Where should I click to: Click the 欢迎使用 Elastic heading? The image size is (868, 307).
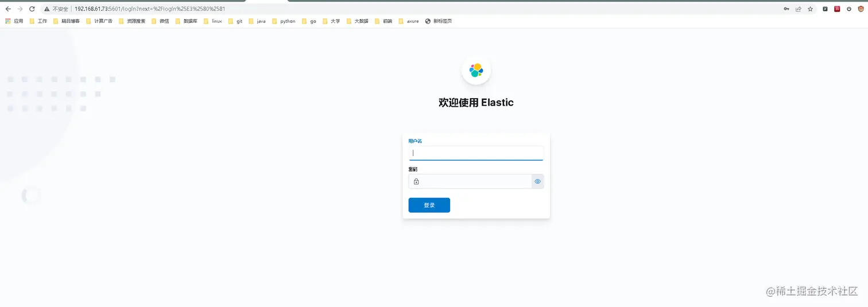[476, 103]
